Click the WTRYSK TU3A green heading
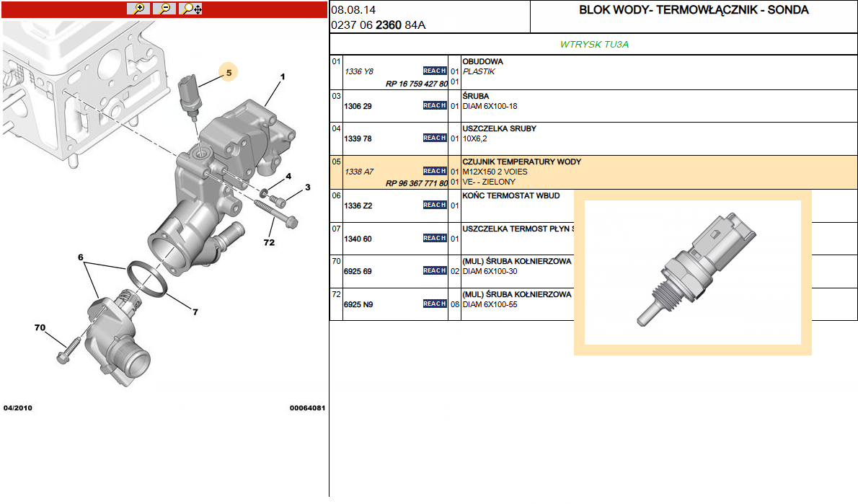858x504 pixels. click(594, 44)
